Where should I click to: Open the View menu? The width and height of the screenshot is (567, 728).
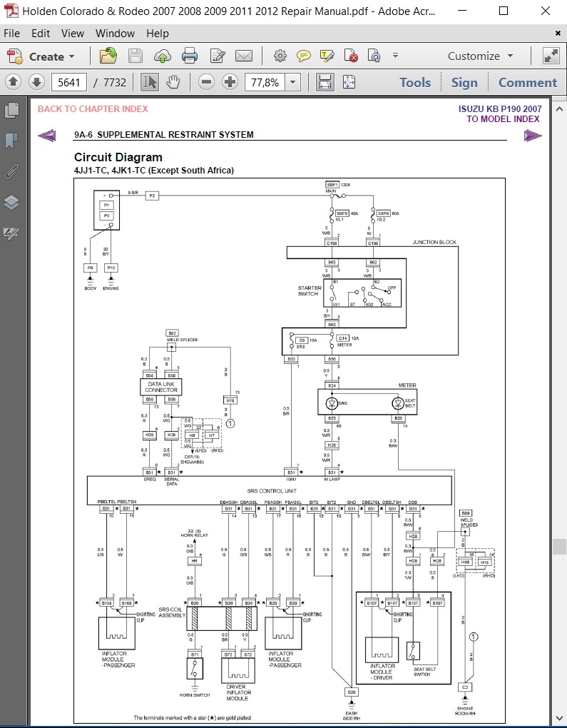pyautogui.click(x=72, y=34)
